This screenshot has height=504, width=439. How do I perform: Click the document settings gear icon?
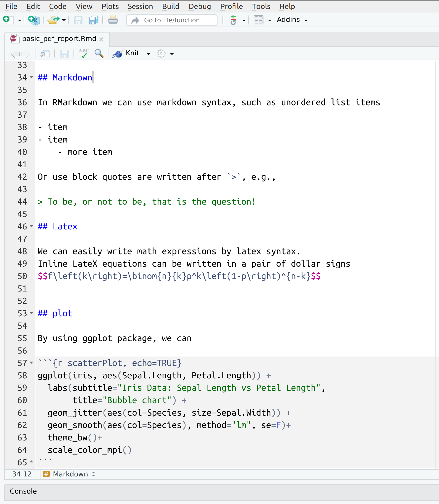pos(161,53)
